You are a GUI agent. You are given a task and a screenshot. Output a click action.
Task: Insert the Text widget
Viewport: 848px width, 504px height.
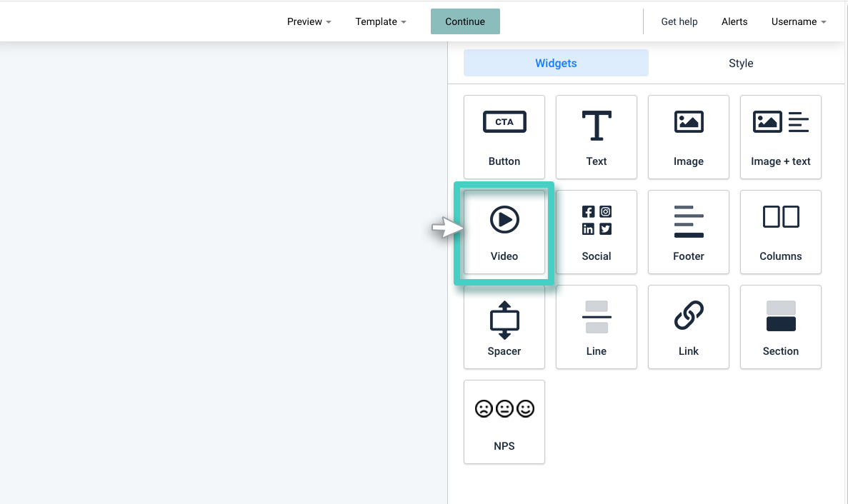tap(597, 137)
